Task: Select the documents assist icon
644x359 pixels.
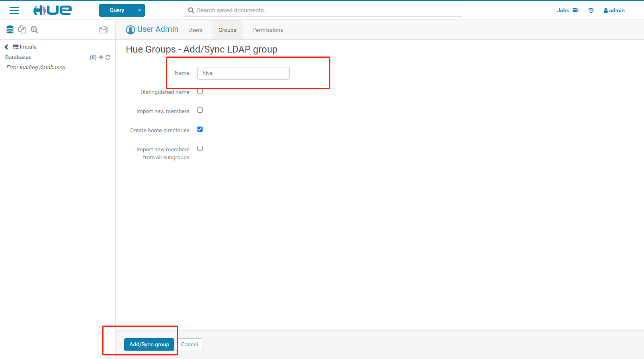Action: point(22,29)
